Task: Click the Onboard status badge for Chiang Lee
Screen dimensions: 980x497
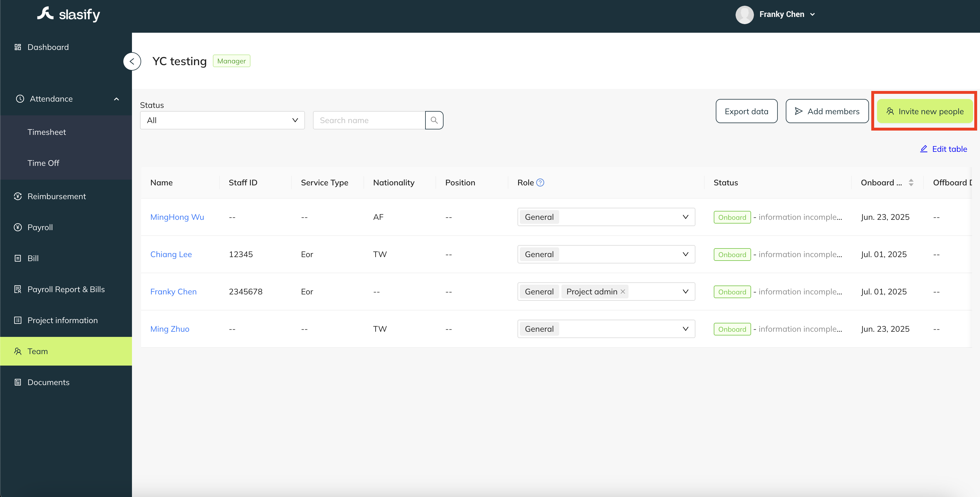Action: [732, 255]
